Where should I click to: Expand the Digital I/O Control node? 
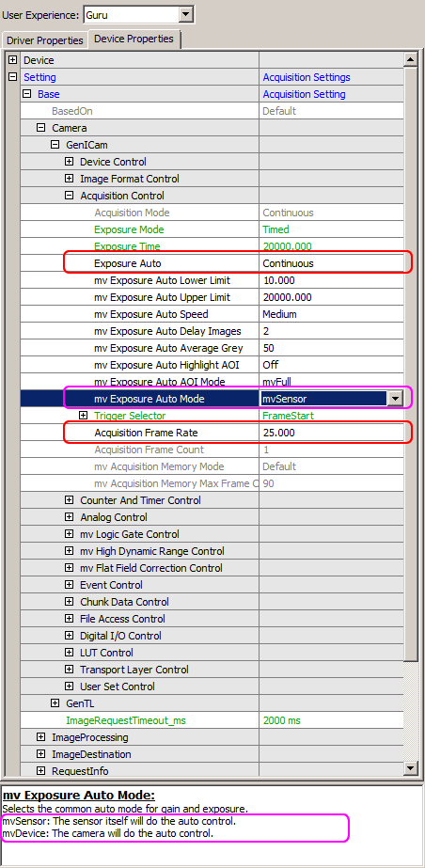coord(70,636)
